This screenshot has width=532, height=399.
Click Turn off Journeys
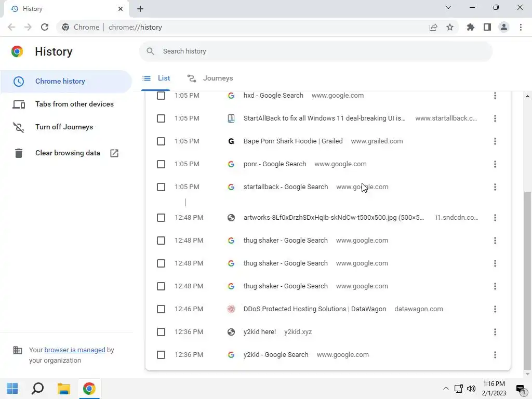(66, 127)
